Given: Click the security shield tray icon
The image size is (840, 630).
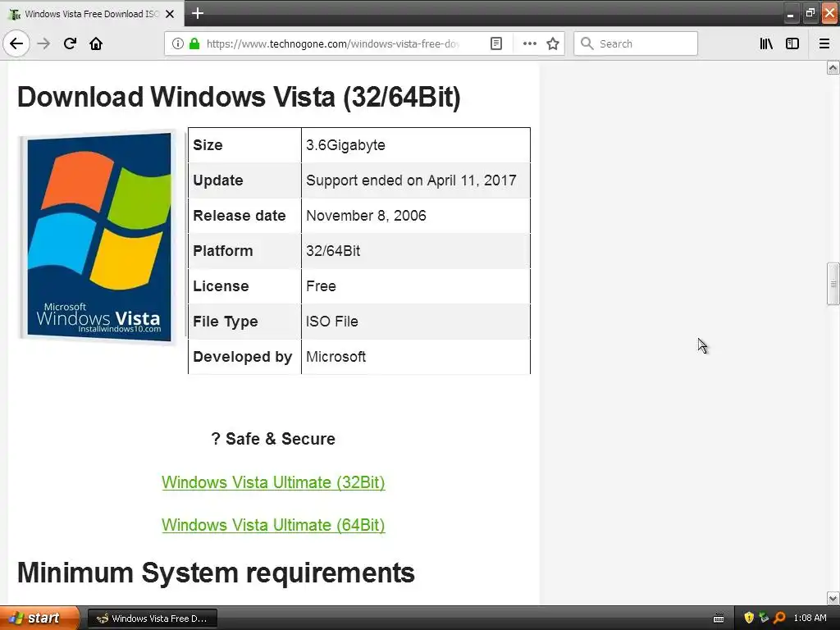Looking at the screenshot, I should (749, 619).
